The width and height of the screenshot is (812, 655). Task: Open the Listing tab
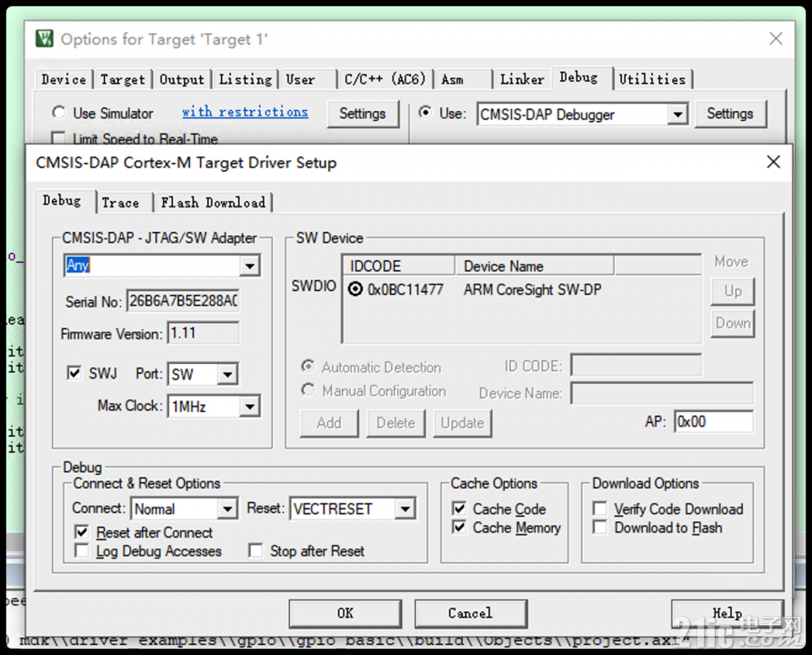coord(246,79)
